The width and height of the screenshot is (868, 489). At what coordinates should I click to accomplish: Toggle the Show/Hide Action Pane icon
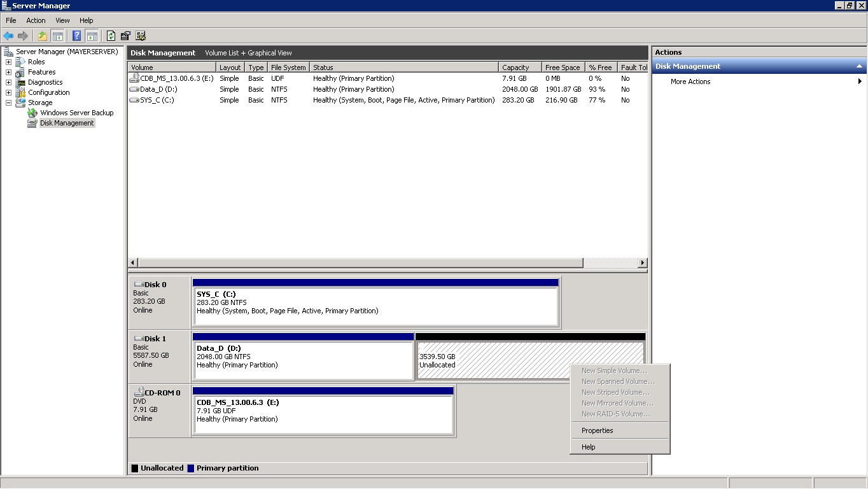pyautogui.click(x=92, y=36)
